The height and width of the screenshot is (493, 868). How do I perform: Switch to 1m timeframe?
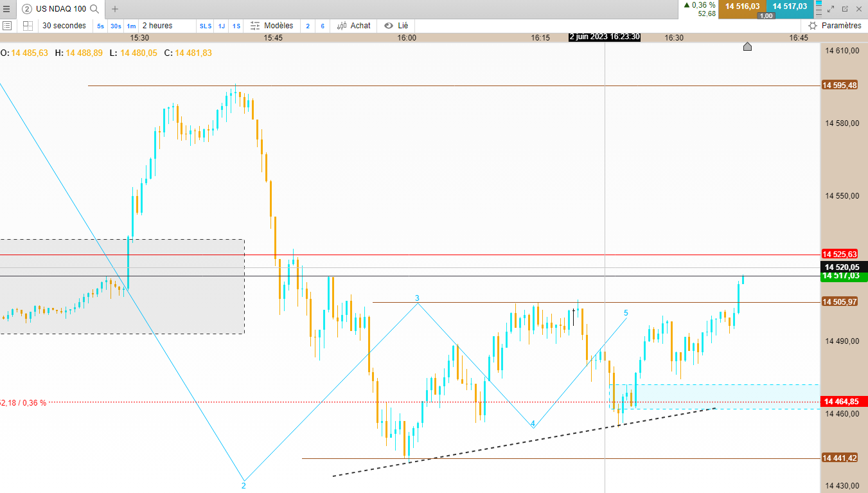tap(131, 26)
